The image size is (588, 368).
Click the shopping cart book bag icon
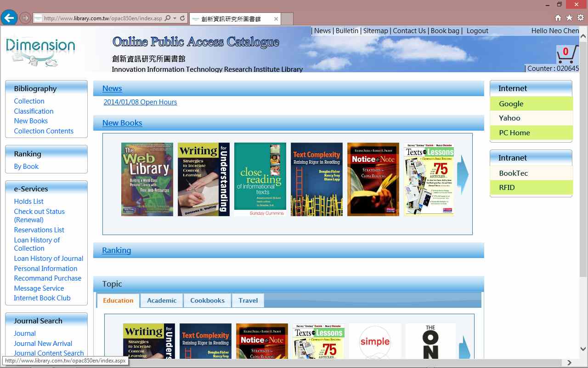click(x=566, y=55)
